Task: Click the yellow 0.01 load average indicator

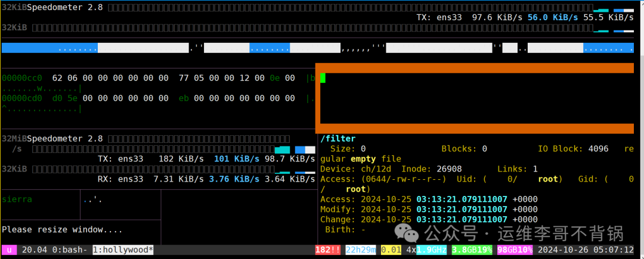Action: pyautogui.click(x=391, y=249)
